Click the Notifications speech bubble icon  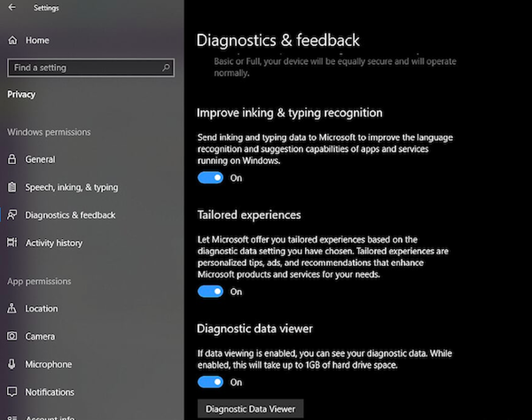pyautogui.click(x=12, y=392)
